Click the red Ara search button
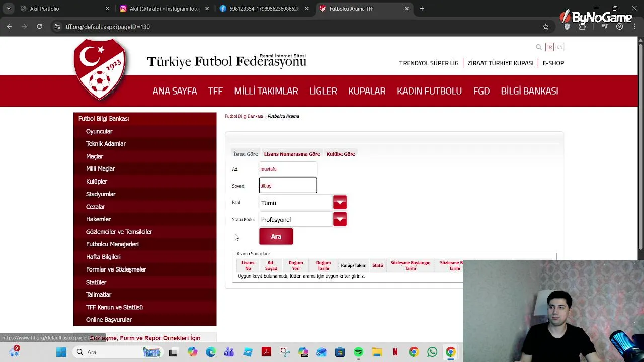644x362 pixels. pos(276,237)
